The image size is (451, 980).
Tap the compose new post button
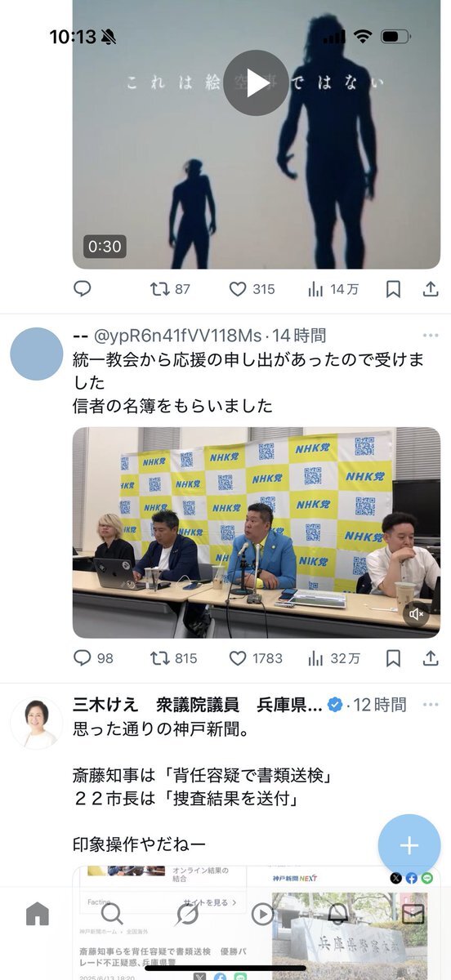click(x=409, y=845)
